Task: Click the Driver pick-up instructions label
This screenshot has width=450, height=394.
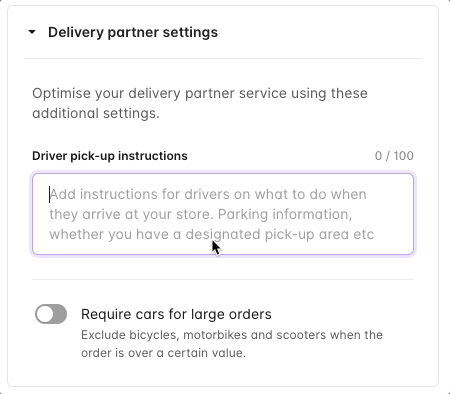Action: 110,156
